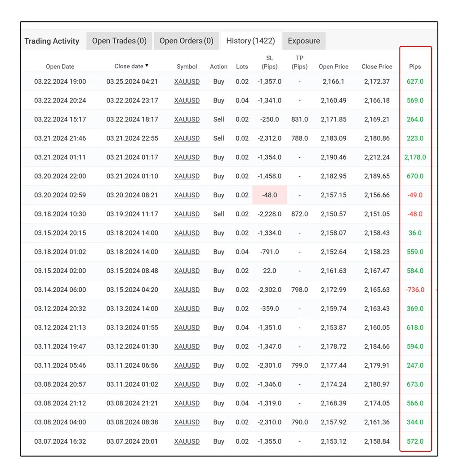The width and height of the screenshot is (459, 476).
Task: Click the Open Price column header
Action: point(334,67)
